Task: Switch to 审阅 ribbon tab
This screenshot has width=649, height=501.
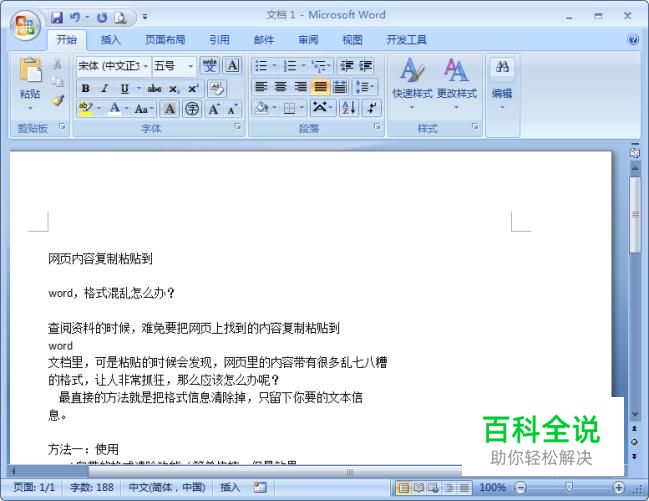Action: [x=308, y=40]
